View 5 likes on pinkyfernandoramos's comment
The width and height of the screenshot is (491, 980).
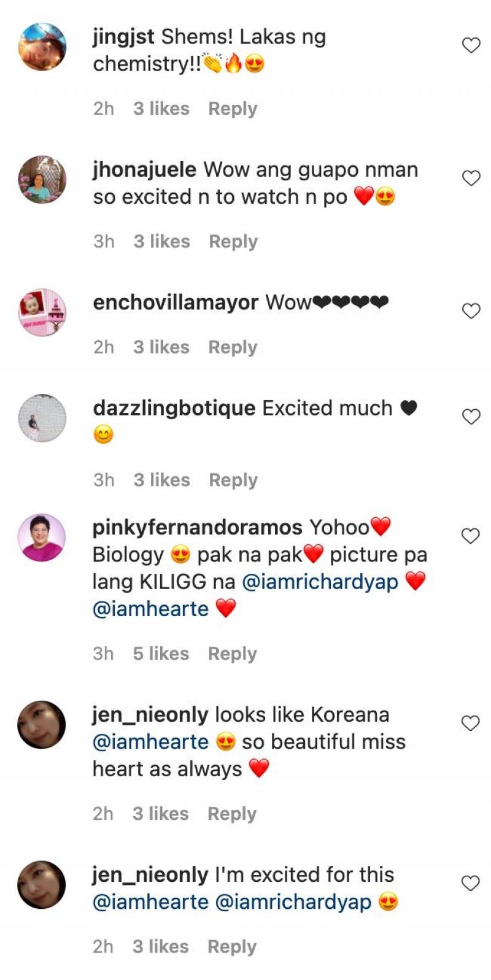tap(161, 654)
